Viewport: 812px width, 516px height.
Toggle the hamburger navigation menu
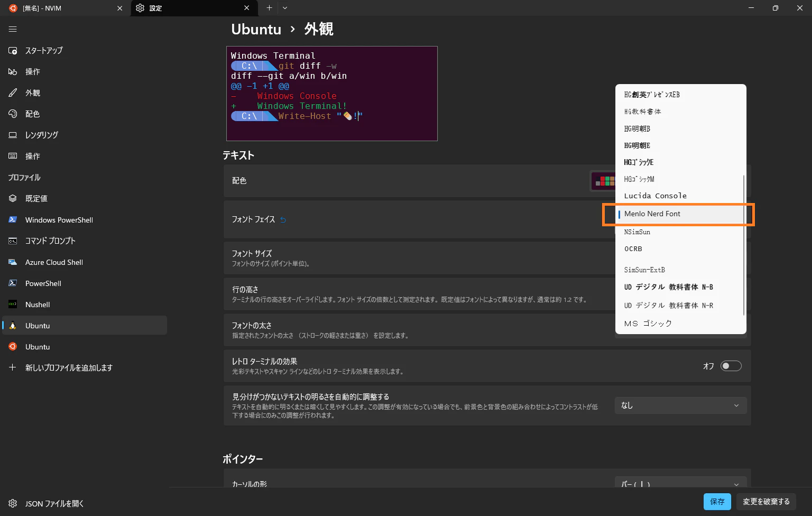click(x=13, y=29)
